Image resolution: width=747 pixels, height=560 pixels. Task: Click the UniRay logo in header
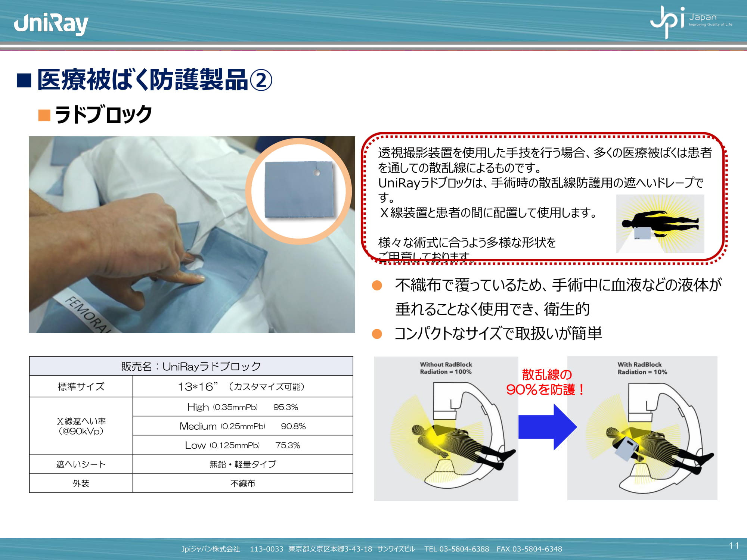coord(51,25)
